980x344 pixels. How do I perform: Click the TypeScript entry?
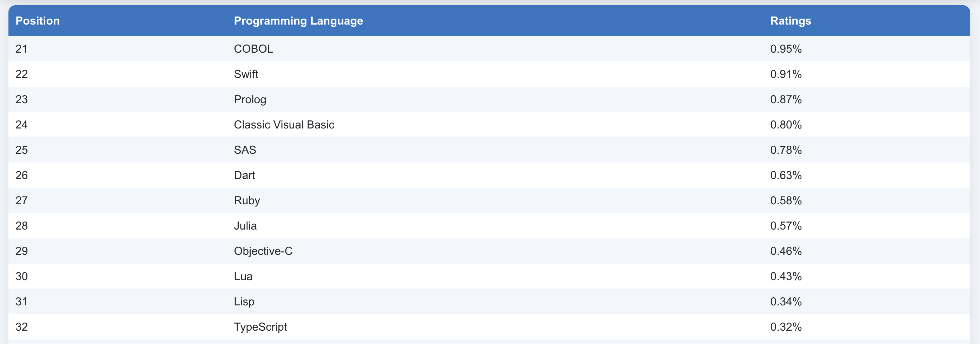point(260,327)
